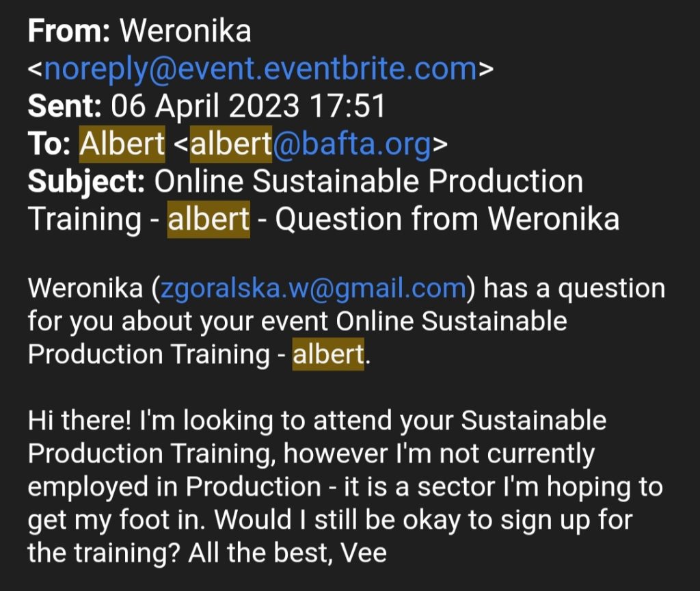Select the sender name Weronika after From

(x=186, y=31)
